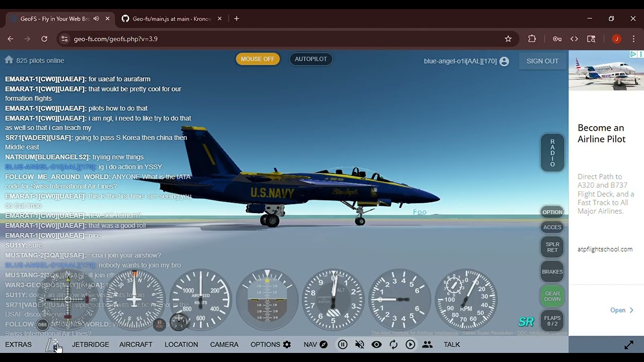Image resolution: width=644 pixels, height=362 pixels.
Task: Toggle the AUTOPILOT button
Action: tap(311, 59)
